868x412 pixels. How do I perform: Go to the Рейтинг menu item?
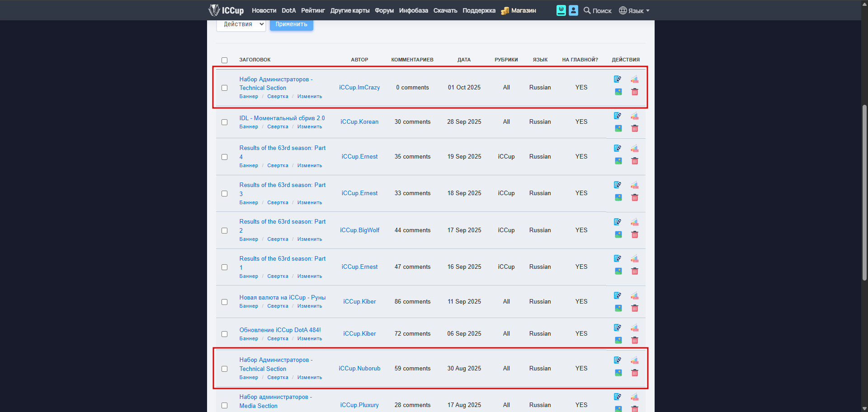313,10
